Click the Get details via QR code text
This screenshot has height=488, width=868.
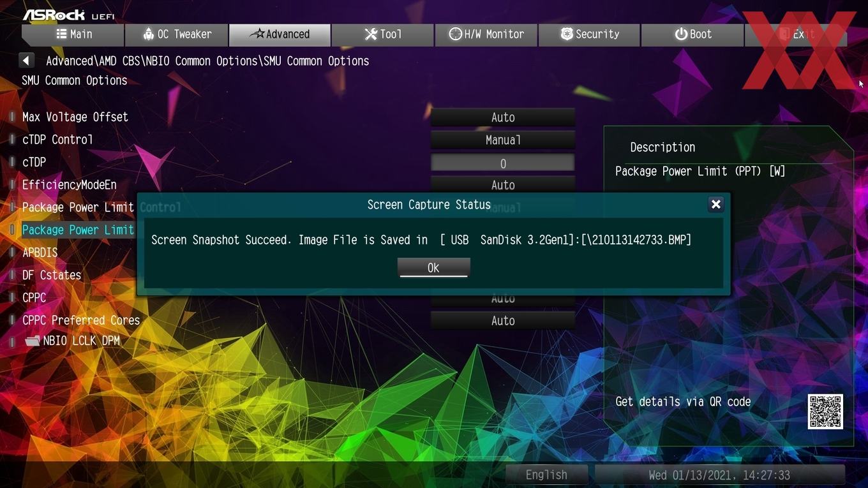683,401
